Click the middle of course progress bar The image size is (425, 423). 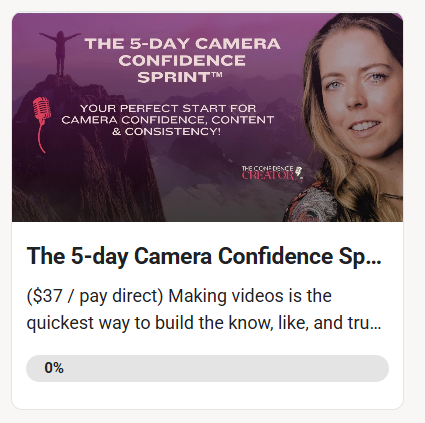pyautogui.click(x=207, y=368)
